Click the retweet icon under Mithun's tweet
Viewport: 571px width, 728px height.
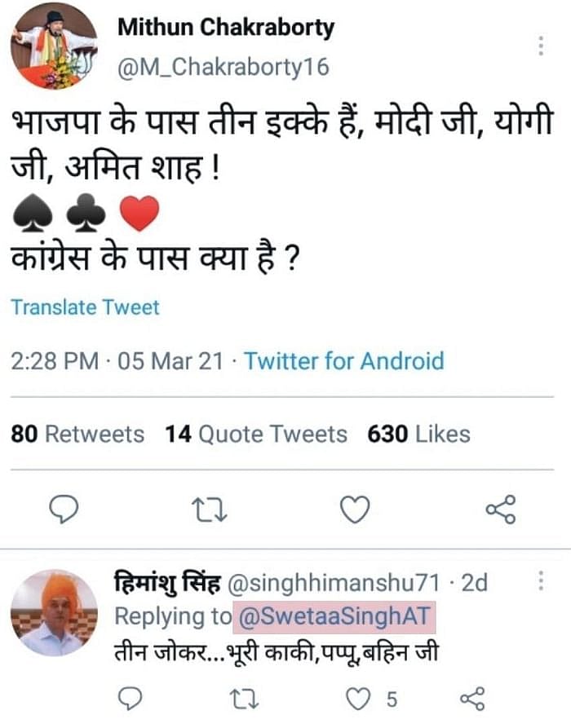point(210,510)
